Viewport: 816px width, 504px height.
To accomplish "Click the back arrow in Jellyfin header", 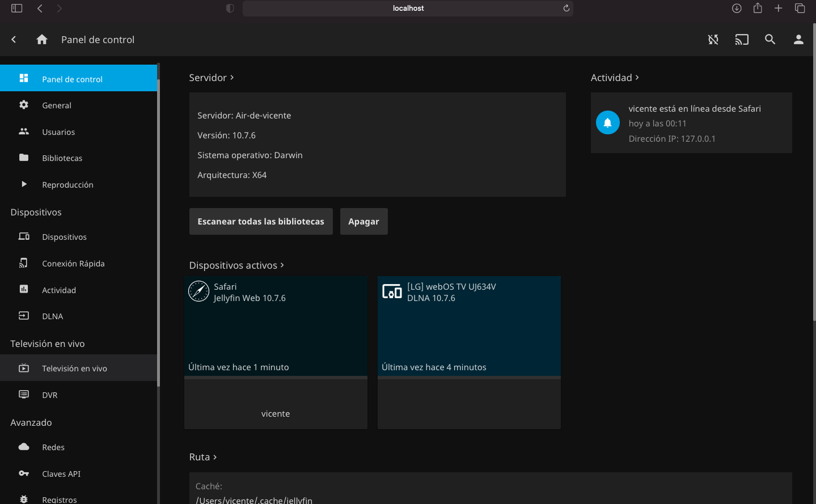I will pyautogui.click(x=14, y=40).
